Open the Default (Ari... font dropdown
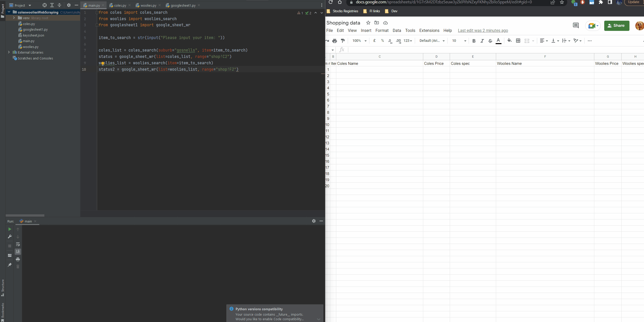Image resolution: width=644 pixels, height=322 pixels. coord(432,41)
